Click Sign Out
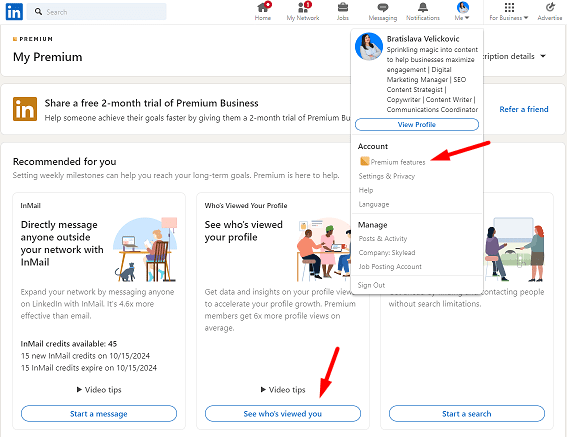The width and height of the screenshot is (567, 437). pyautogui.click(x=371, y=285)
